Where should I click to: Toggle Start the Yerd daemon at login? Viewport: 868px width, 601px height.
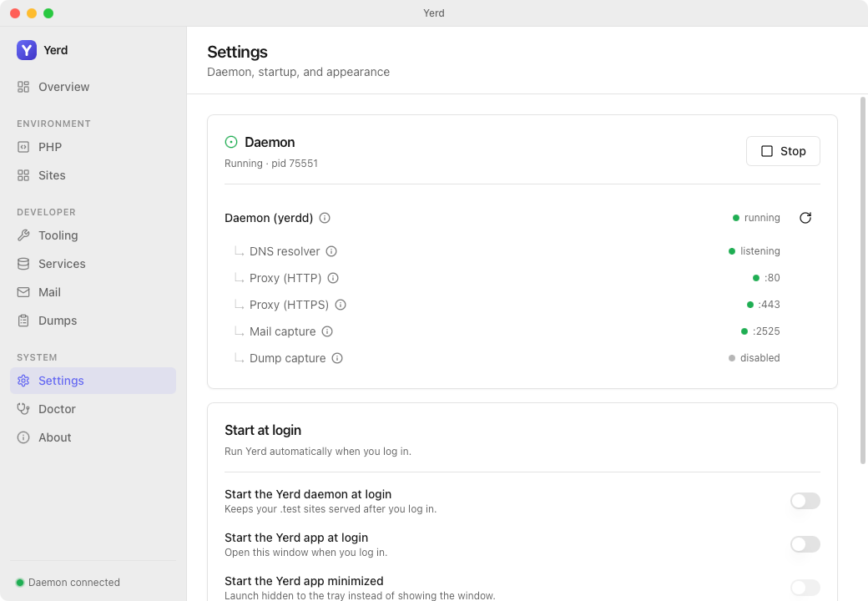805,501
